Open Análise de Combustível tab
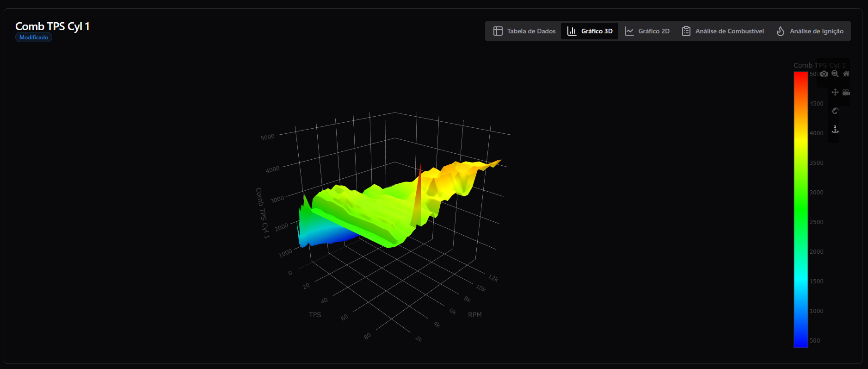This screenshot has width=868, height=369. coord(723,31)
